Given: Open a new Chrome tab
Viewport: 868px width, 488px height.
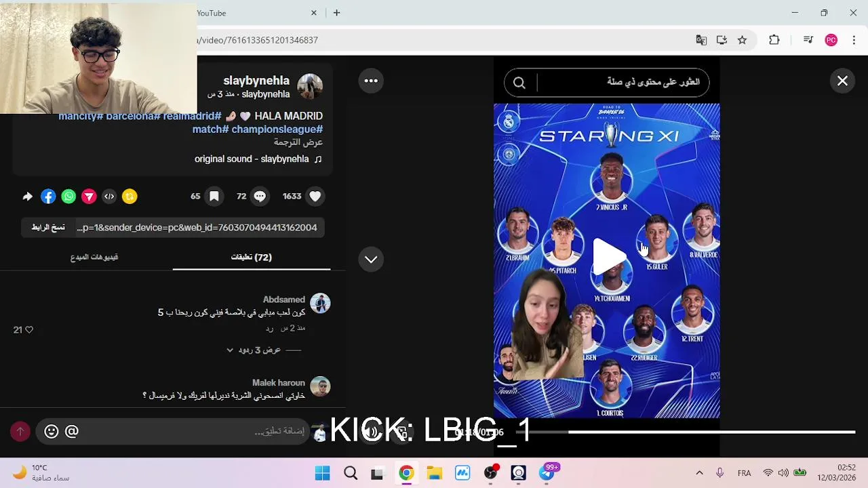Looking at the screenshot, I should [x=336, y=13].
